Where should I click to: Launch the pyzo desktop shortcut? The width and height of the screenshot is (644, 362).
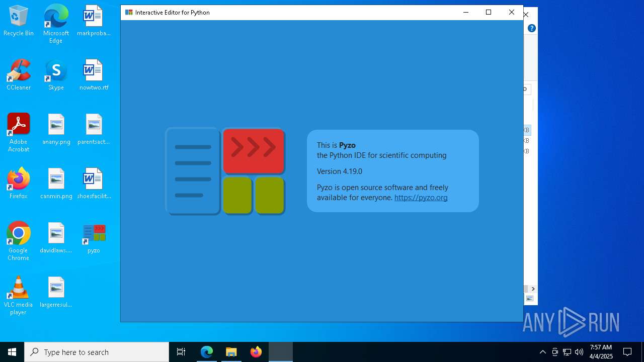pos(94,238)
